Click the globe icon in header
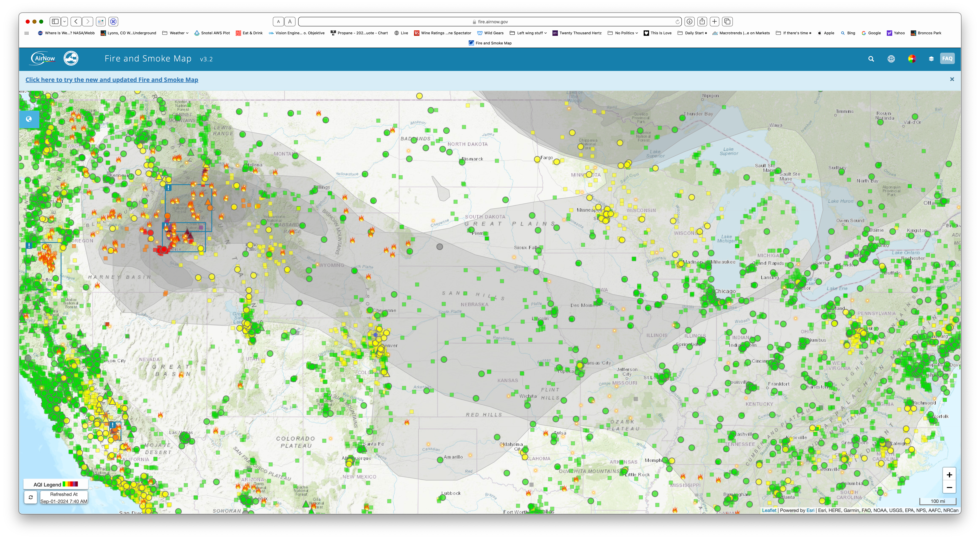Screen dimensions: 980x539 click(891, 59)
